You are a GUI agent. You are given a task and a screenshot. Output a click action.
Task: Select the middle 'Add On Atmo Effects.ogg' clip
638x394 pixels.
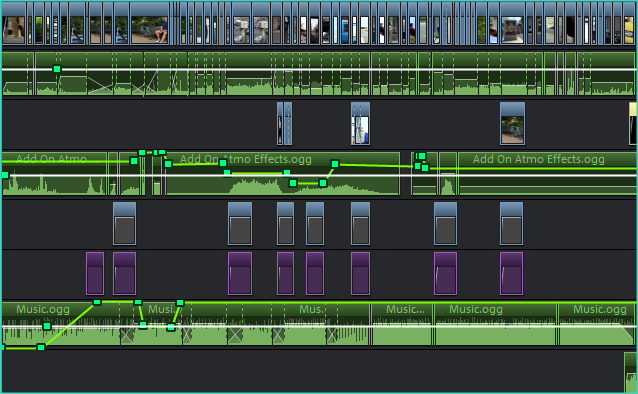point(283,174)
